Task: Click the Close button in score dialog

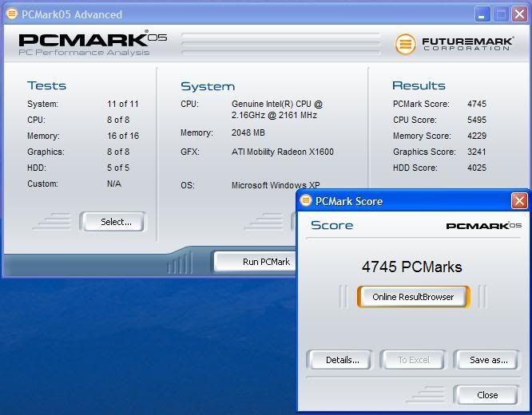Action: 486,395
